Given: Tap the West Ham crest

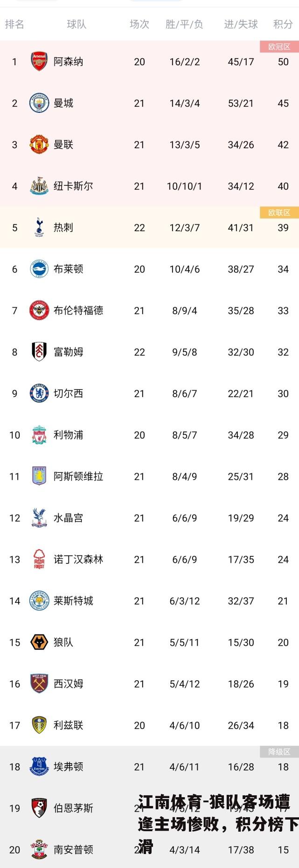Looking at the screenshot, I should tap(39, 683).
